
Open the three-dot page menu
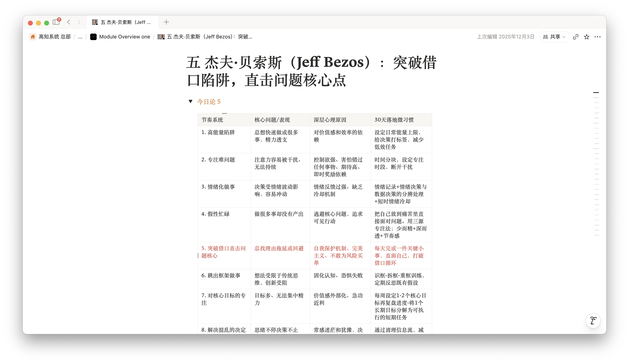598,37
